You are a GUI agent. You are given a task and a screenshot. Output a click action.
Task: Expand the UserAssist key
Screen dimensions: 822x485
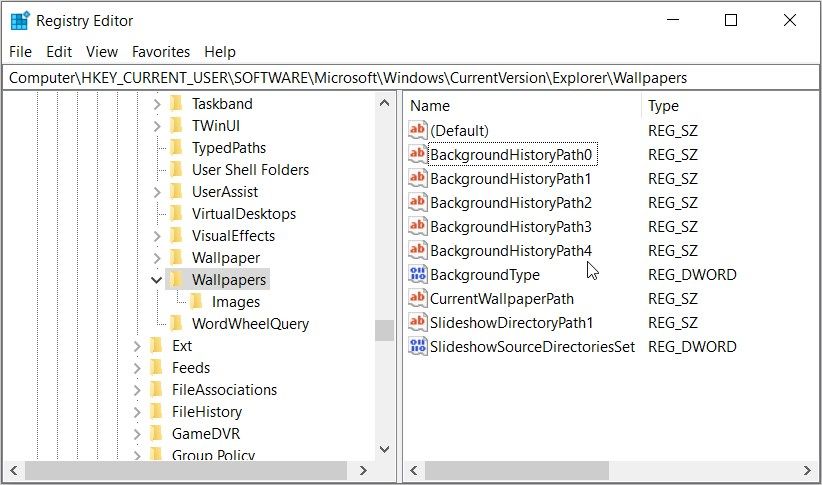tap(157, 192)
